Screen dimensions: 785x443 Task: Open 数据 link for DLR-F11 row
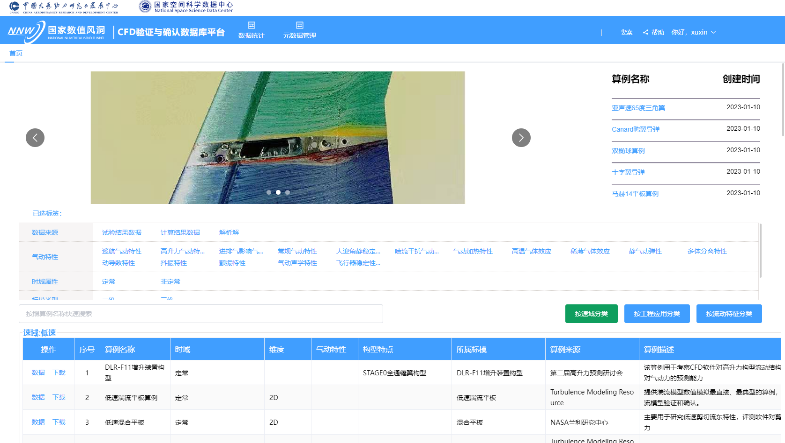pyautogui.click(x=38, y=372)
